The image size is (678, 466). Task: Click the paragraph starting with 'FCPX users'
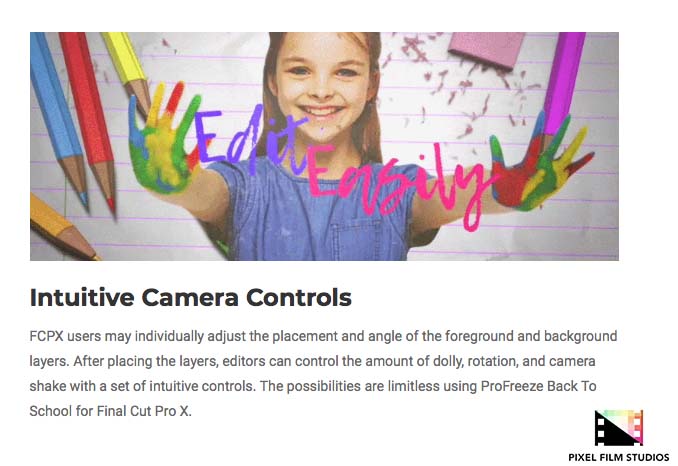click(323, 373)
